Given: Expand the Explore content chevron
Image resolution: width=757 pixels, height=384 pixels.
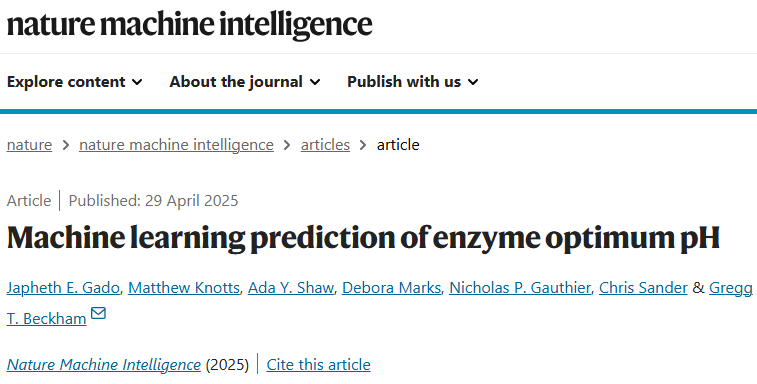Looking at the screenshot, I should click(137, 82).
